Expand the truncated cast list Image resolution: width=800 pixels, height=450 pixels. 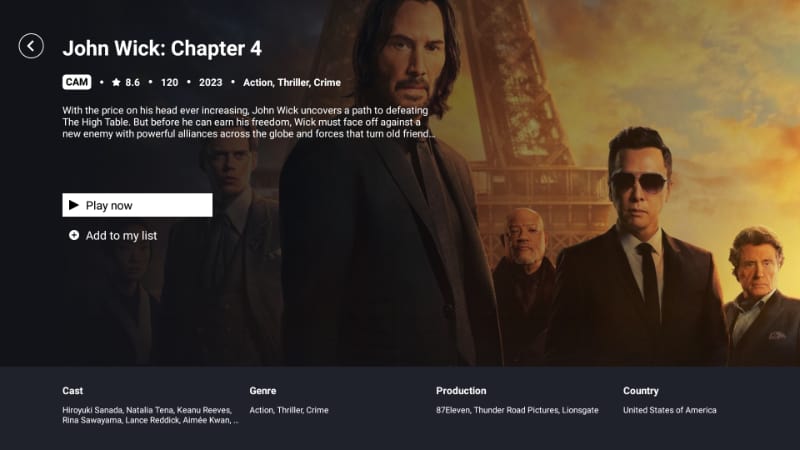[150, 415]
